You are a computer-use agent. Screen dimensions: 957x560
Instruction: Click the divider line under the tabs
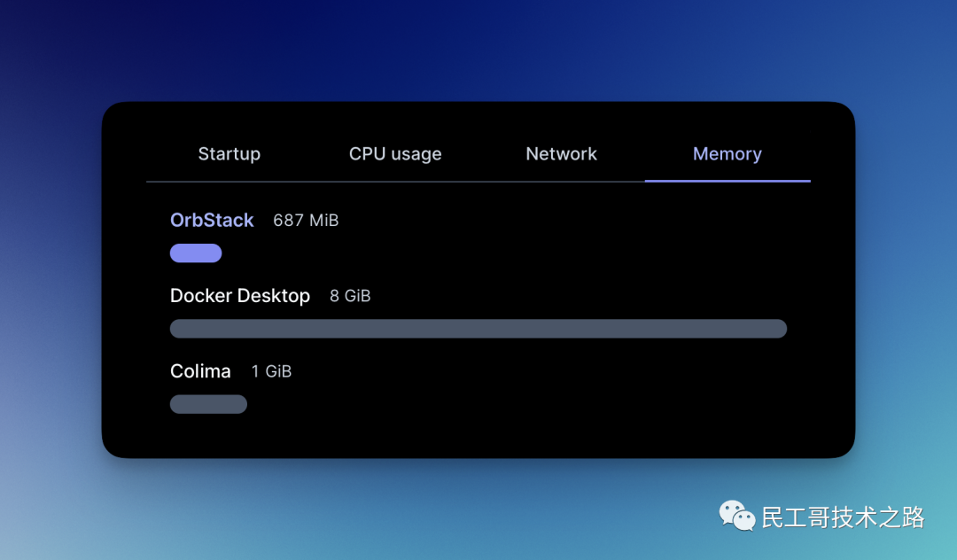(x=399, y=180)
